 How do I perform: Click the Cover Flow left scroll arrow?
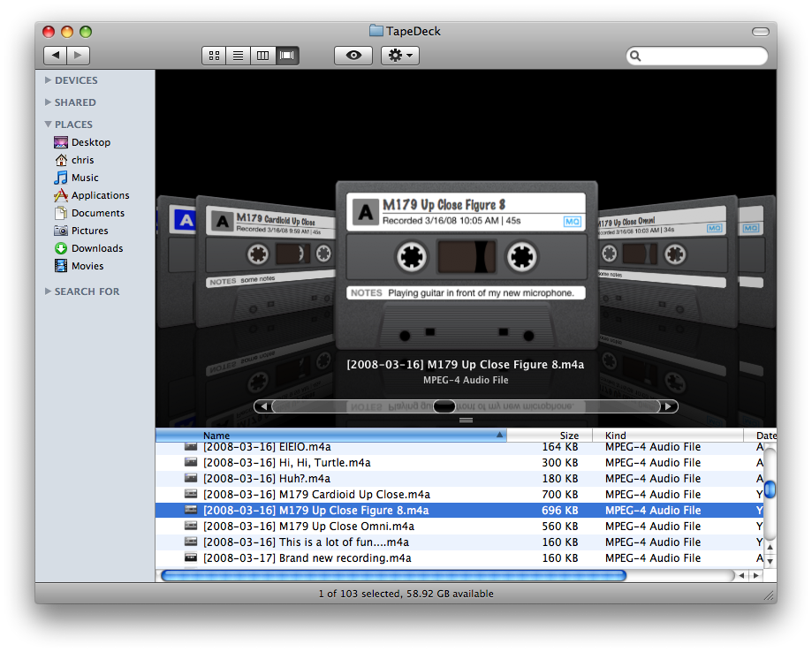263,406
